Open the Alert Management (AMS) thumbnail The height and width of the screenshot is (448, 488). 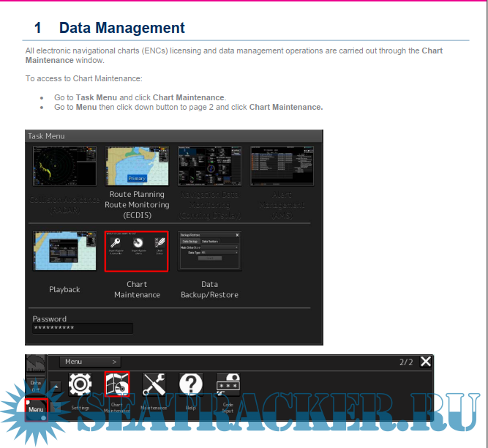point(282,166)
